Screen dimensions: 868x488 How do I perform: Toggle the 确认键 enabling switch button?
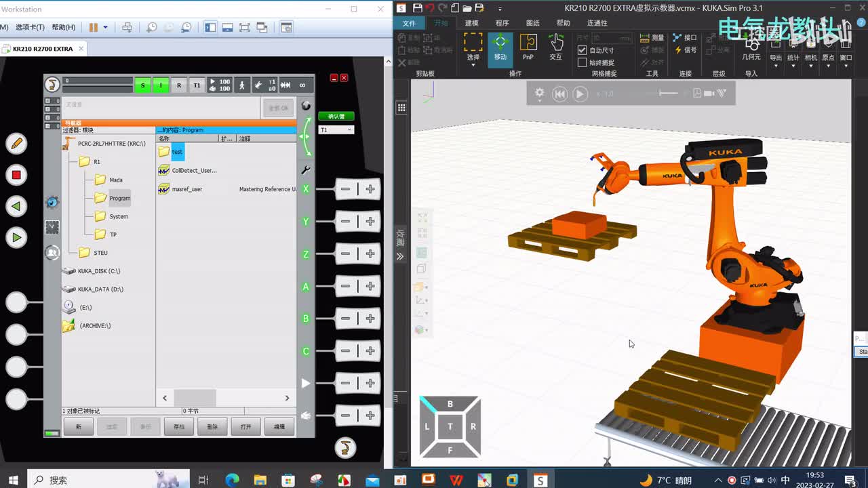336,116
